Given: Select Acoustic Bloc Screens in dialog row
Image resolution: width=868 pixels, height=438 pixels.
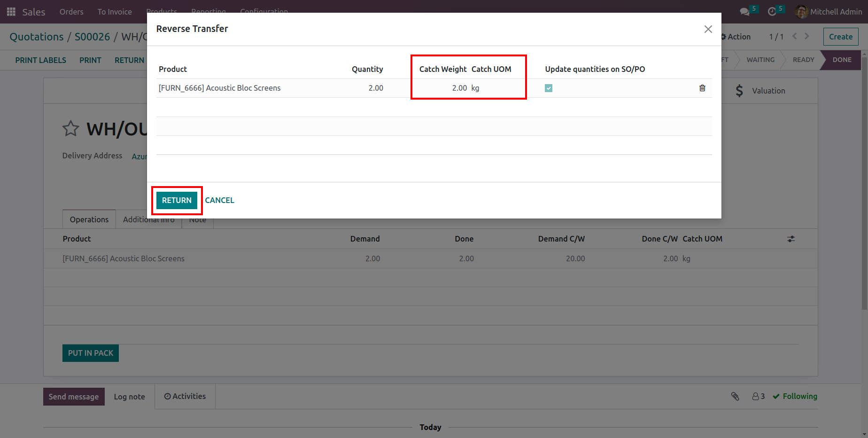Looking at the screenshot, I should tap(219, 88).
